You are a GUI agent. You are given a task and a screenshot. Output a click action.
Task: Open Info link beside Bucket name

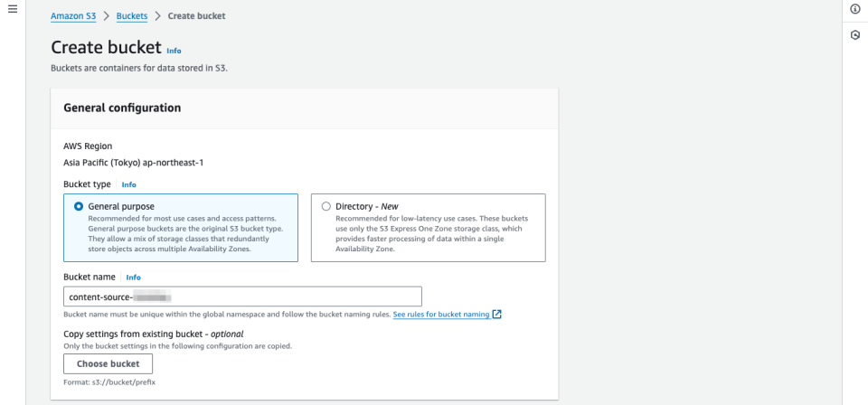134,278
